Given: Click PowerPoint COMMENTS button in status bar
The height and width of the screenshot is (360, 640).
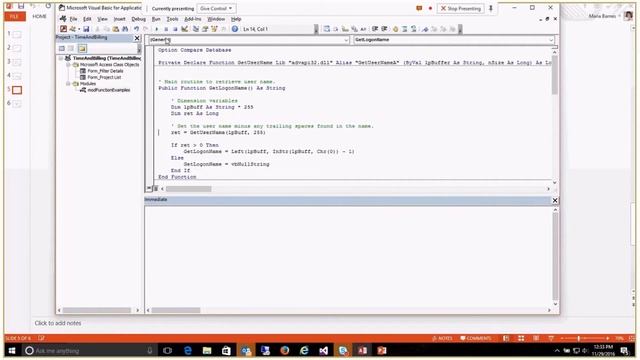Looking at the screenshot, I should [x=476, y=338].
